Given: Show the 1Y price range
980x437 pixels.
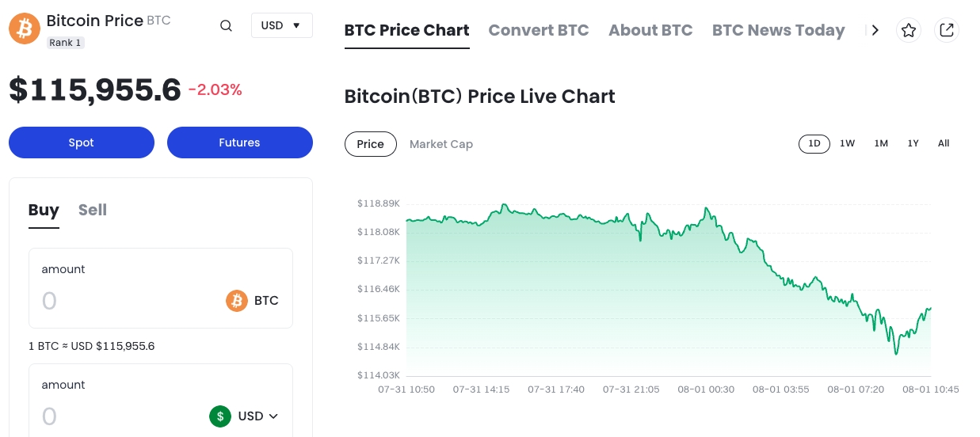Looking at the screenshot, I should (x=913, y=143).
